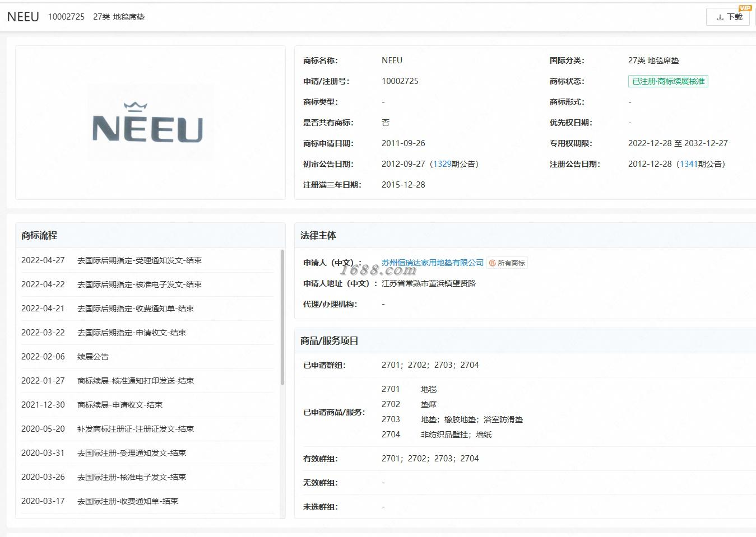Click the application number 10002725 value
Screen dimensions: 756x537
point(400,81)
